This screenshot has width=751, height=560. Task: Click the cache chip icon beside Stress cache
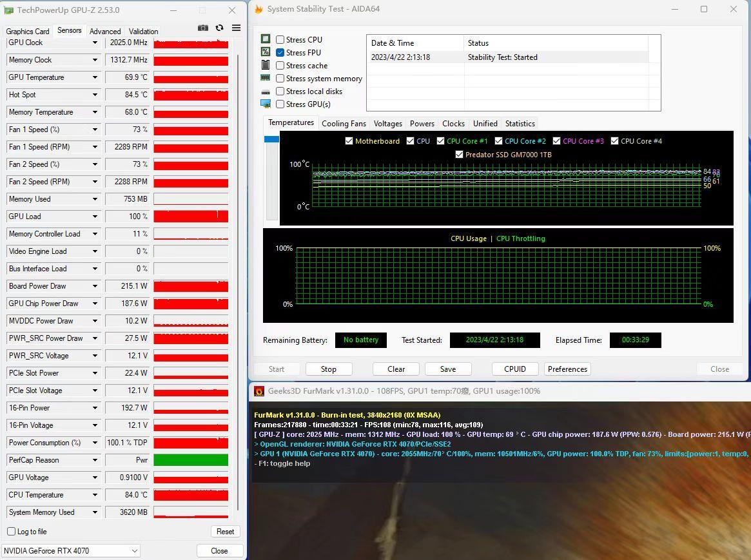[266, 64]
